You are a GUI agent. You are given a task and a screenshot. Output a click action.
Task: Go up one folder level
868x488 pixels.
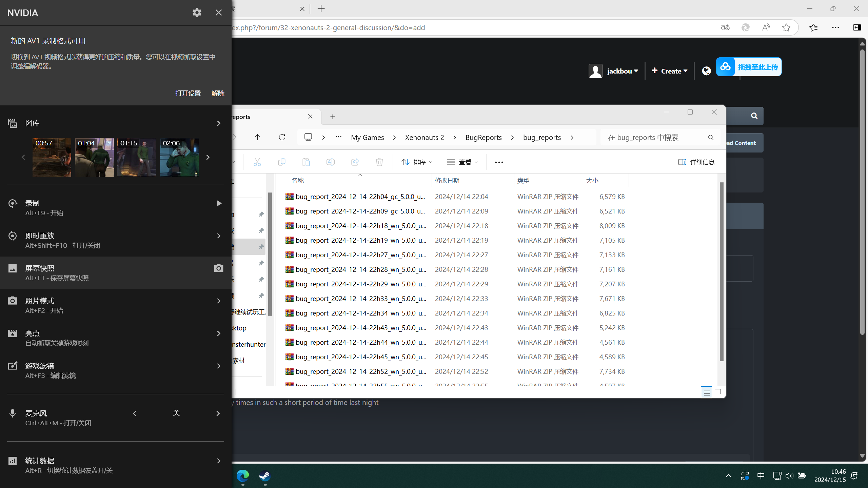click(x=257, y=137)
